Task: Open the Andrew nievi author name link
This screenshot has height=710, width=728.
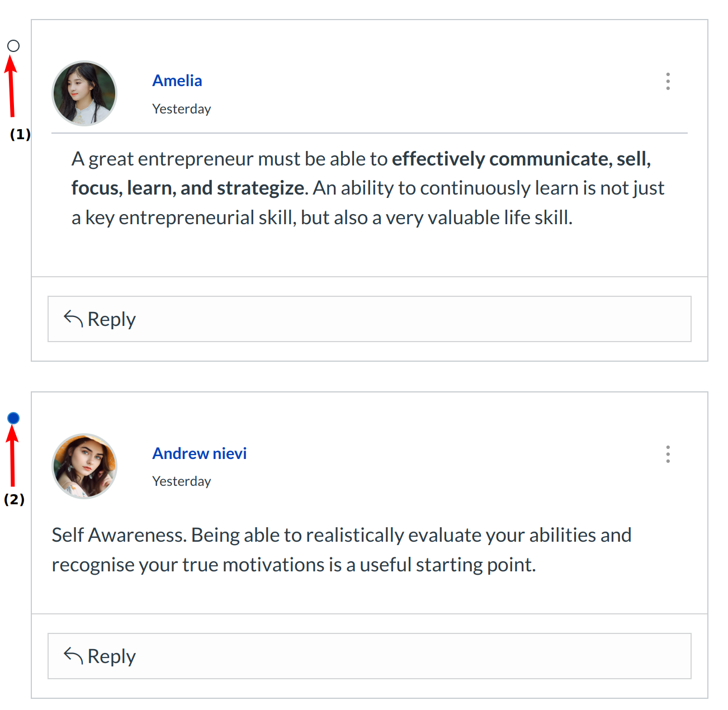Action: point(200,453)
